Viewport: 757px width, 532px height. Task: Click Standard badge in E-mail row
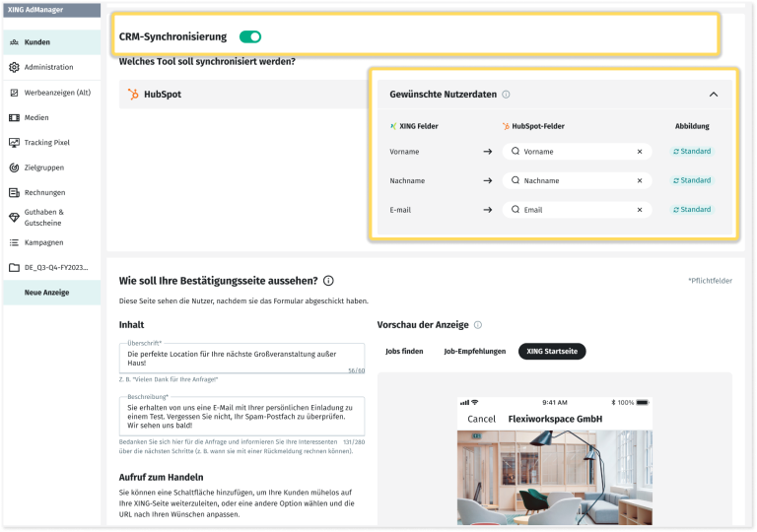pos(692,209)
